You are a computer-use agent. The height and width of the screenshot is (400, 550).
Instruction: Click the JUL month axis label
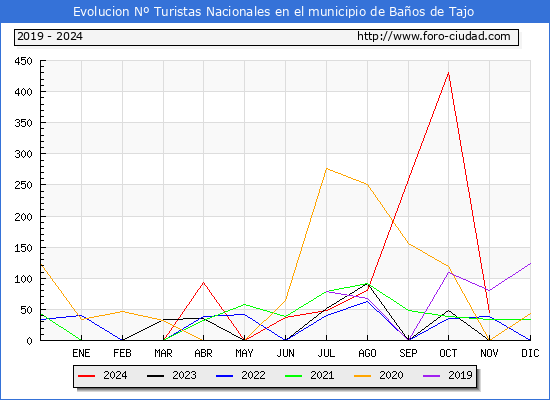327,353
